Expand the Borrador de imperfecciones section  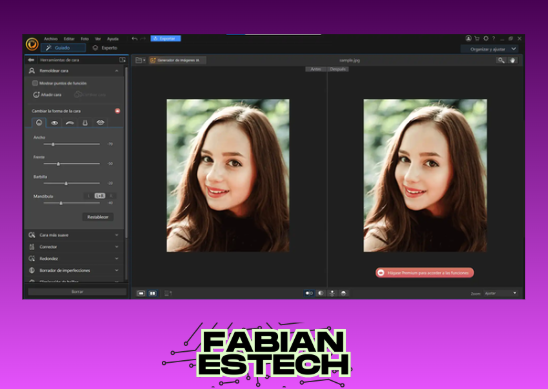116,270
